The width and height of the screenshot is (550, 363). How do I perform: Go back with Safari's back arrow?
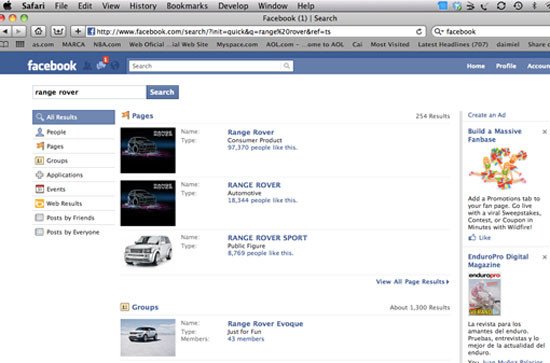click(x=5, y=32)
